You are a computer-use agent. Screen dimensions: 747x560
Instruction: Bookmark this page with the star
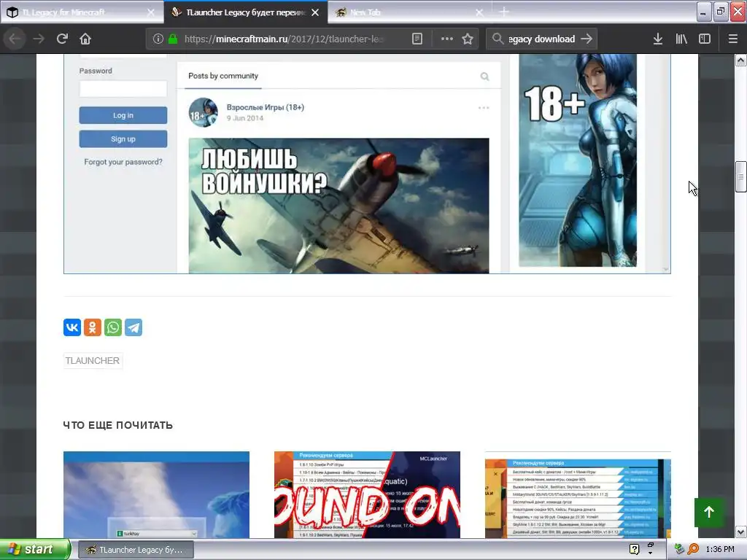(468, 39)
